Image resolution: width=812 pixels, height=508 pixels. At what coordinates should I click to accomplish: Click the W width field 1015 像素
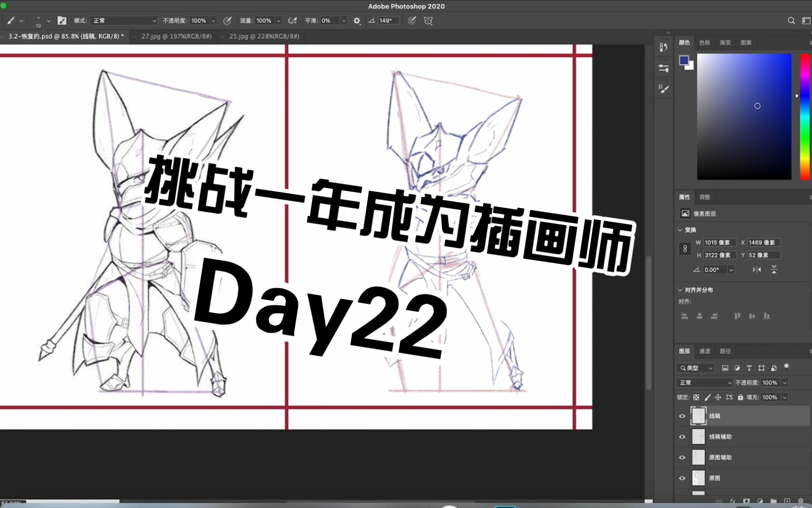click(719, 243)
